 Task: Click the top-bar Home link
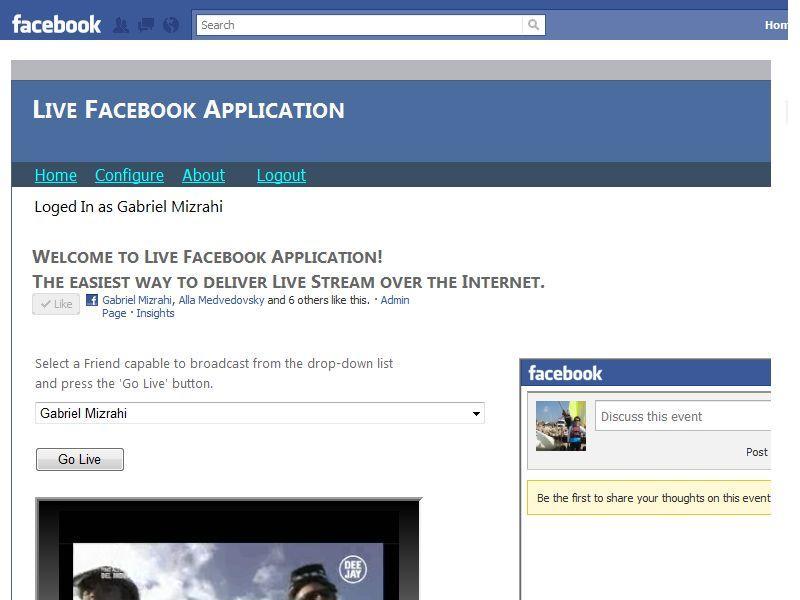[776, 25]
